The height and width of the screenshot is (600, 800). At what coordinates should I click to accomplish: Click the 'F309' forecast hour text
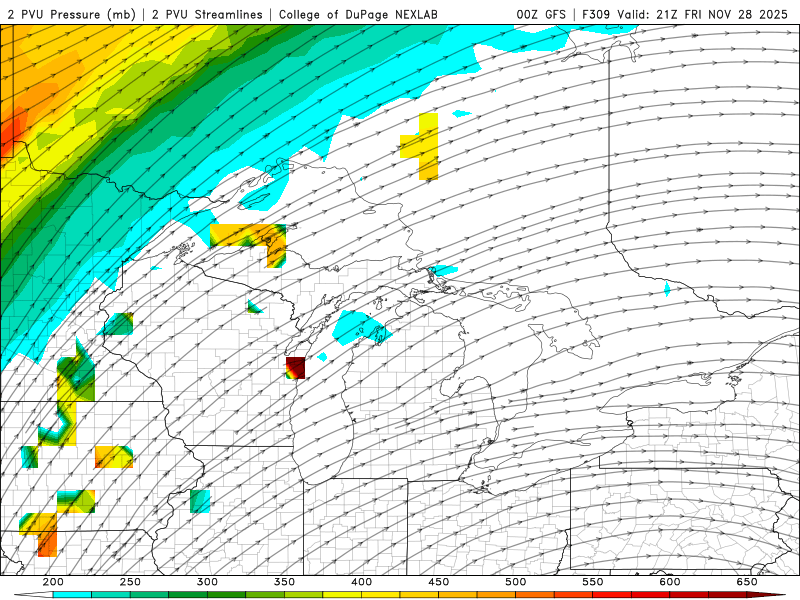tap(596, 14)
